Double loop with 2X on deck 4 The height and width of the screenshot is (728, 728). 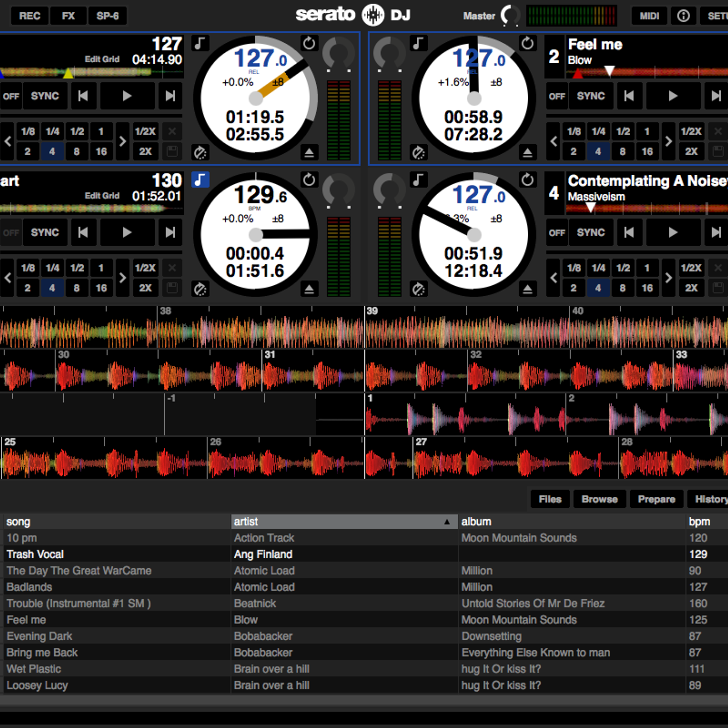pyautogui.click(x=691, y=288)
